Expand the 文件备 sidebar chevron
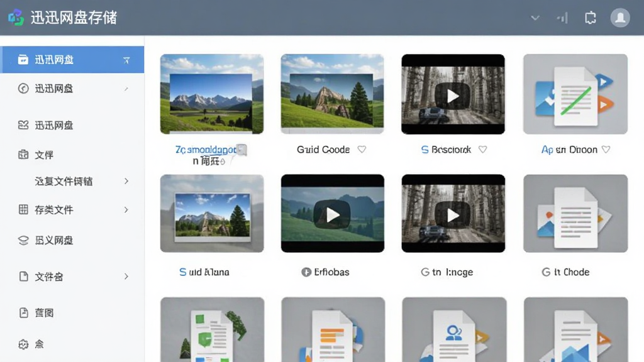 pos(126,277)
